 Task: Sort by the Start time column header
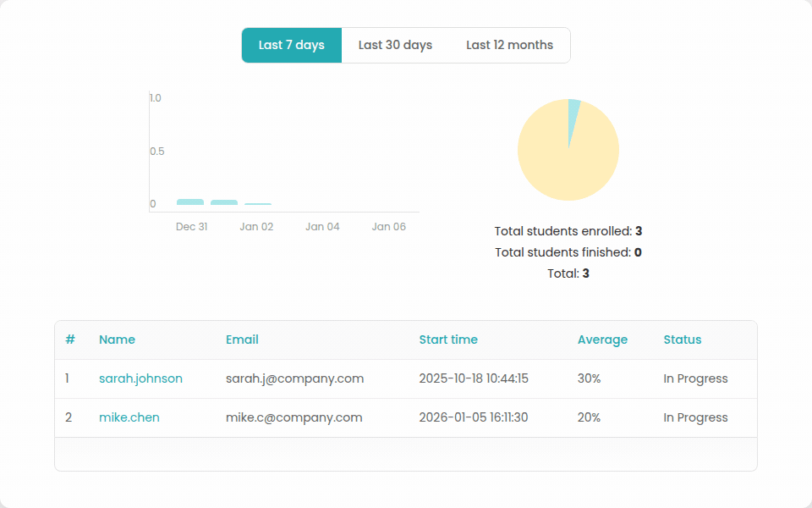(x=448, y=340)
